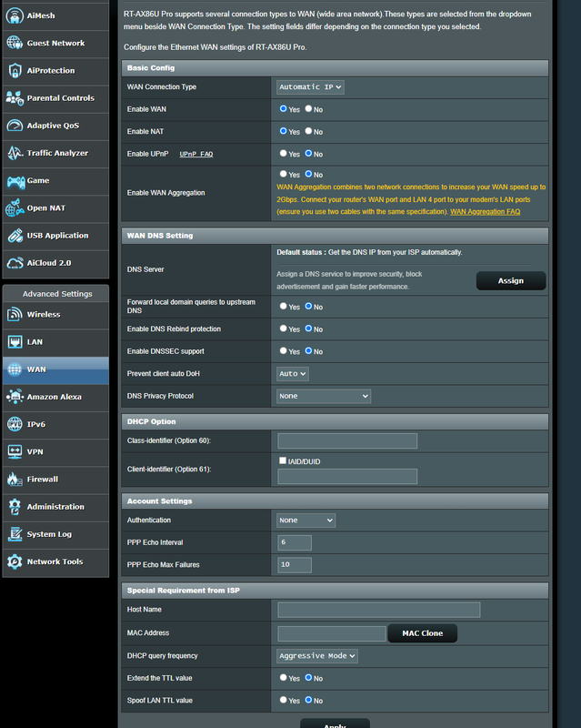Image resolution: width=581 pixels, height=728 pixels.
Task: Click the Apply button
Action: 335,724
